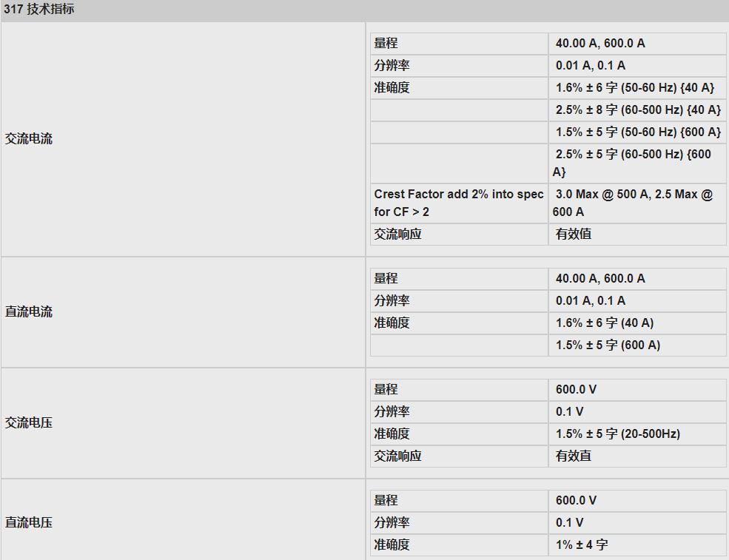
Task: Click the 交流电压 row label
Action: (29, 423)
